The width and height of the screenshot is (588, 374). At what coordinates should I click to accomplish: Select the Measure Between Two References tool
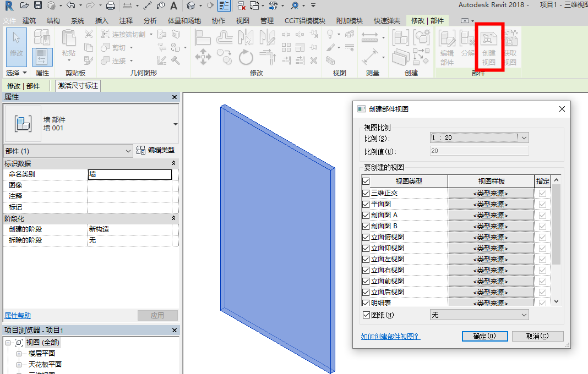pos(370,37)
